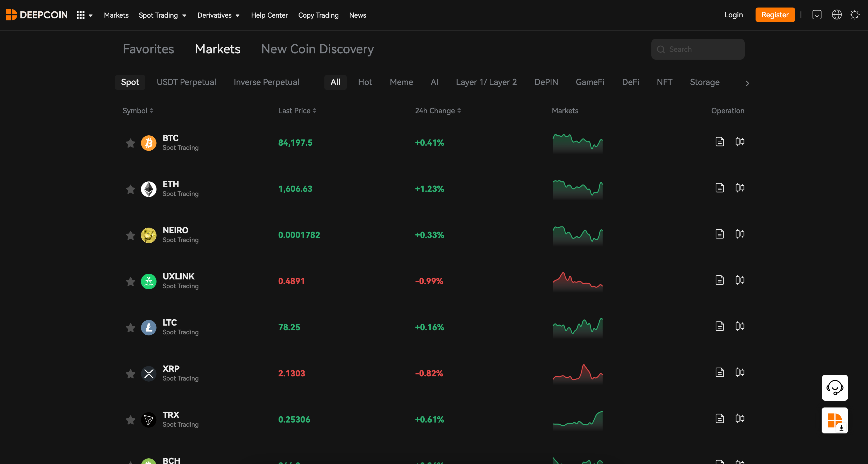Click the Ethereum coin logo
868x464 pixels.
149,189
